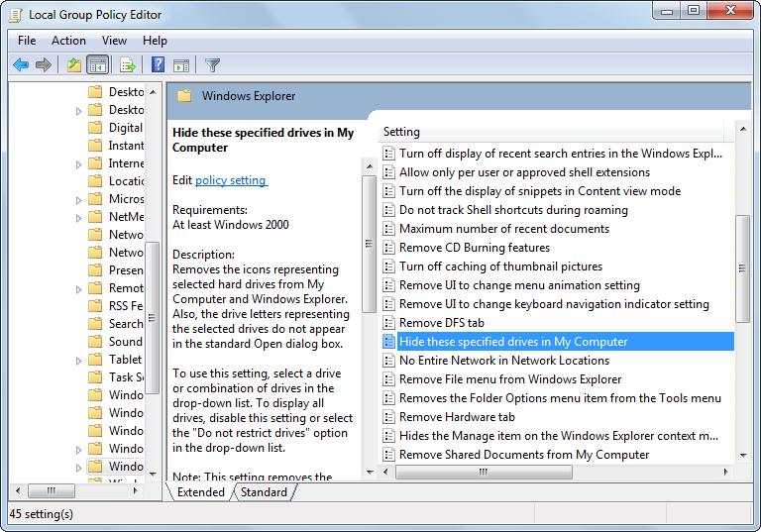The height and width of the screenshot is (532, 761).
Task: Click the tree pane down scroll arrow
Action: tap(153, 474)
